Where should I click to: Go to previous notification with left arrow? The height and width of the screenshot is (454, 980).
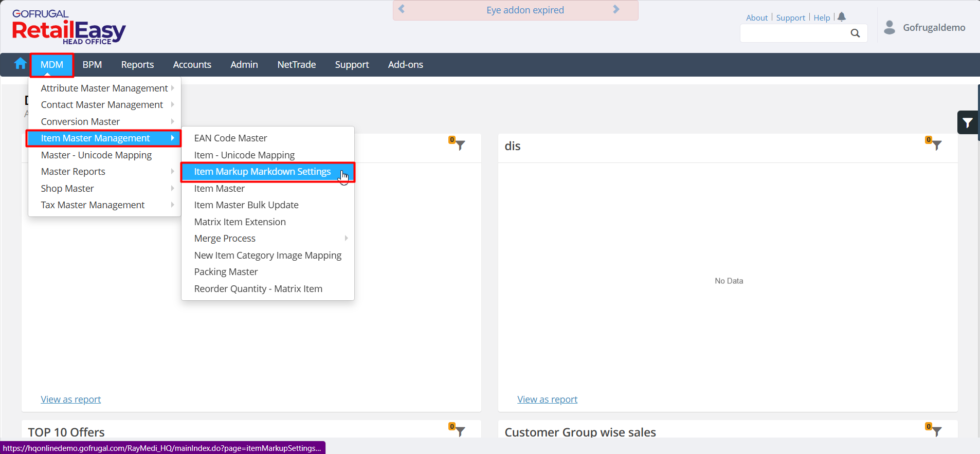(x=402, y=9)
